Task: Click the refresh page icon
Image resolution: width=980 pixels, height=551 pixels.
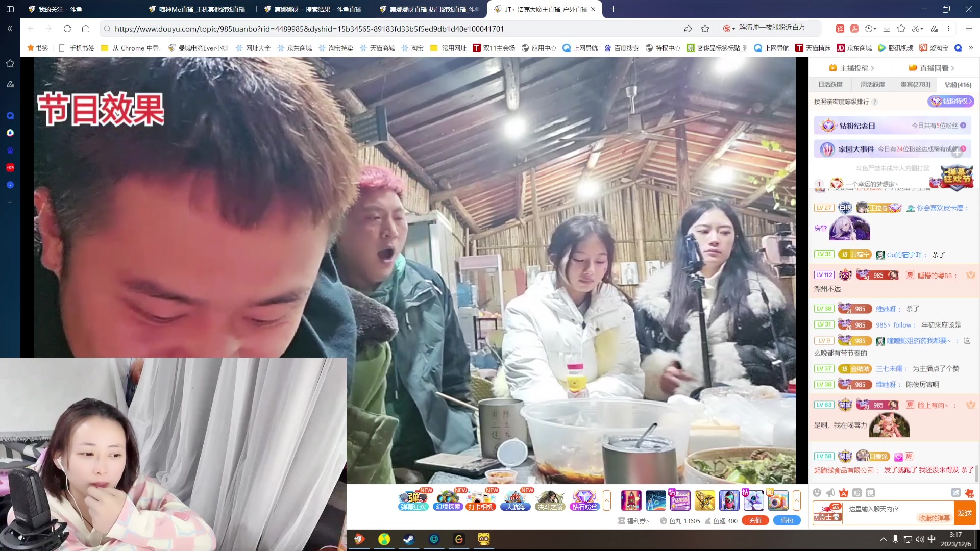Action: tap(67, 29)
